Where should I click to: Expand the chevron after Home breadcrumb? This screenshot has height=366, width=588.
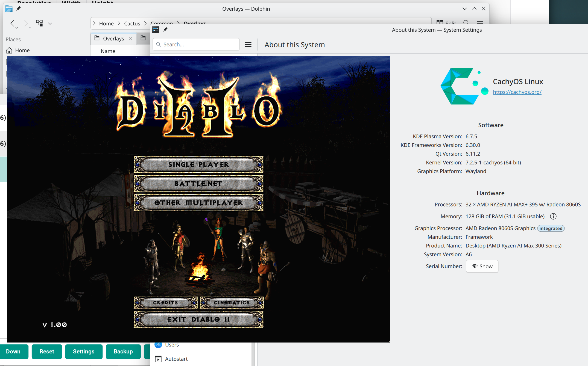click(119, 23)
